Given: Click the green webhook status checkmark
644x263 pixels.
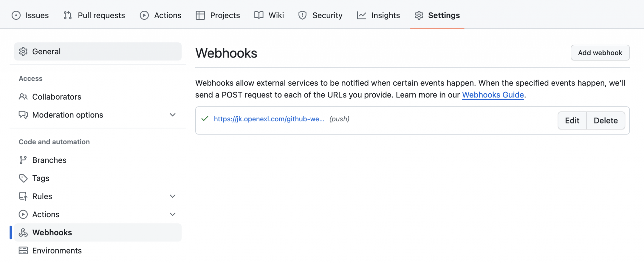Looking at the screenshot, I should (x=205, y=119).
